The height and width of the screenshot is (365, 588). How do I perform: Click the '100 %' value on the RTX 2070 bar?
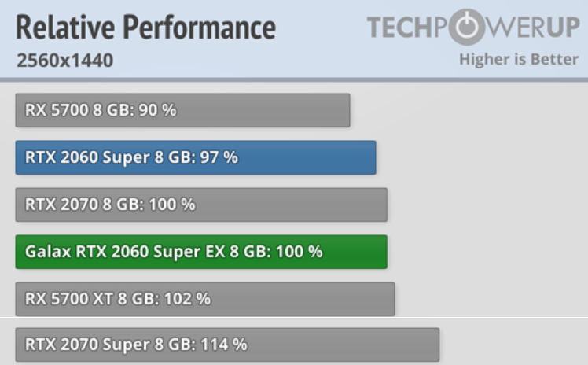pyautogui.click(x=172, y=205)
